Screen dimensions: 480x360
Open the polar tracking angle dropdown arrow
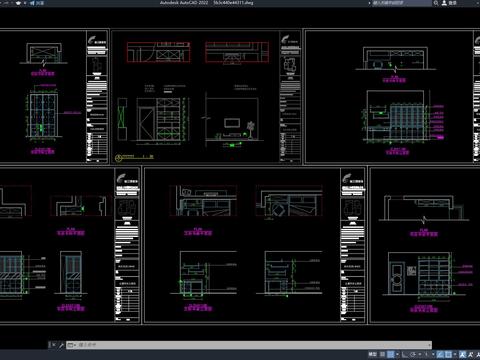(420, 354)
